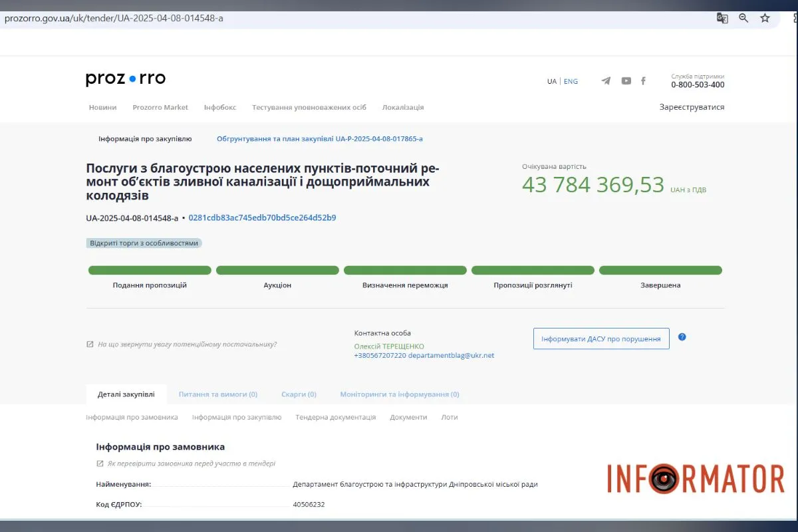The height and width of the screenshot is (532, 798).
Task: Click the Аукціон progress stage bar
Action: 277,271
